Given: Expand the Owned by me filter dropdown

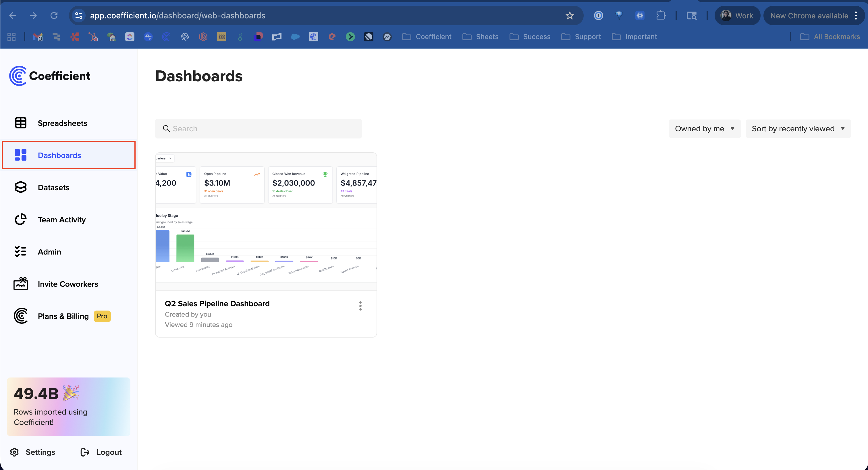Looking at the screenshot, I should coord(704,129).
